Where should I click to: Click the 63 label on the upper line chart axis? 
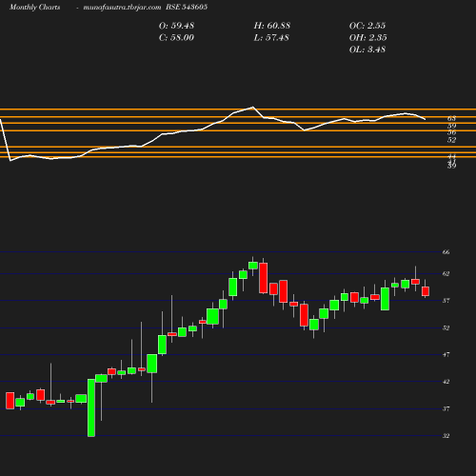tap(451, 118)
